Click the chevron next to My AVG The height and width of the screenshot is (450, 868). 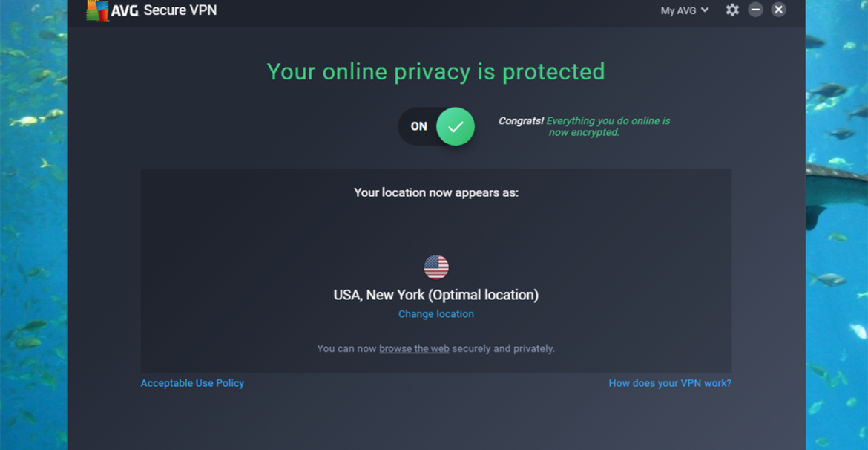[x=705, y=10]
